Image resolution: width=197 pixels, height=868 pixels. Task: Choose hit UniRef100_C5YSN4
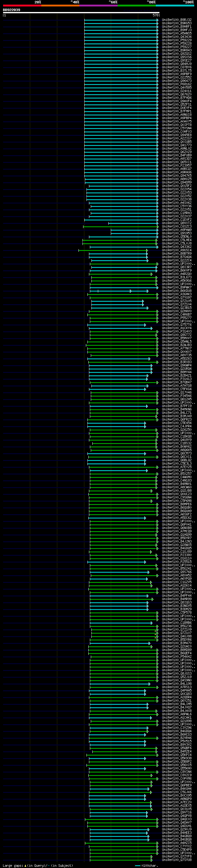click(x=177, y=128)
